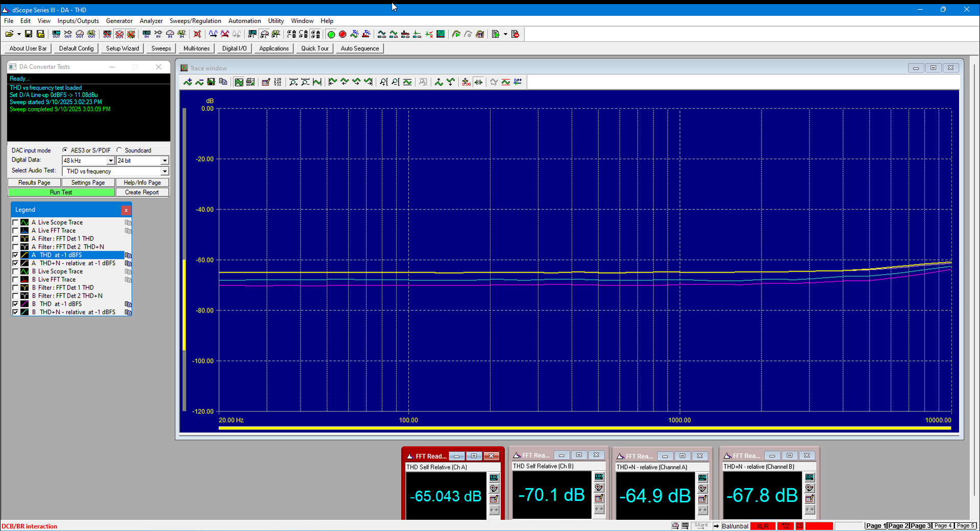Copy the graph using the copy icon

point(223,82)
